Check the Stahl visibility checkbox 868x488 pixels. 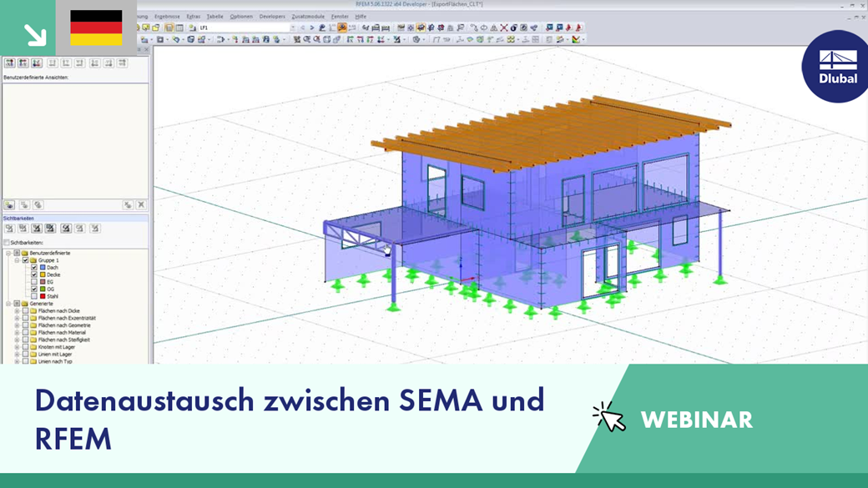[x=34, y=296]
